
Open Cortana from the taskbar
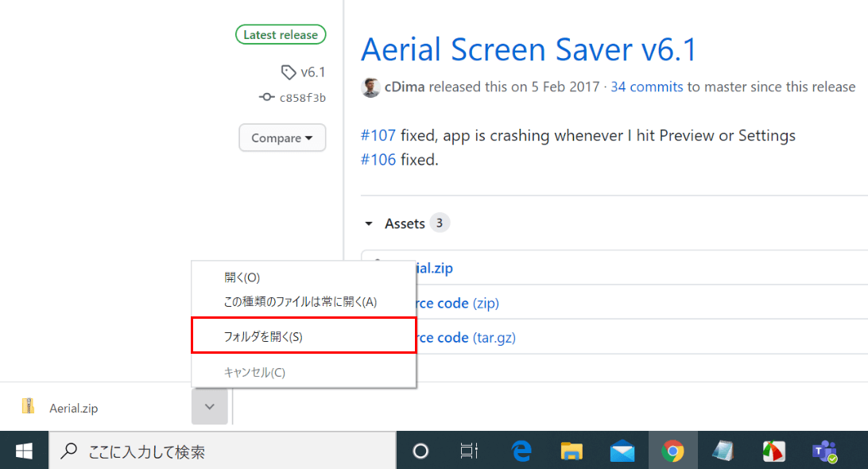coord(420,452)
